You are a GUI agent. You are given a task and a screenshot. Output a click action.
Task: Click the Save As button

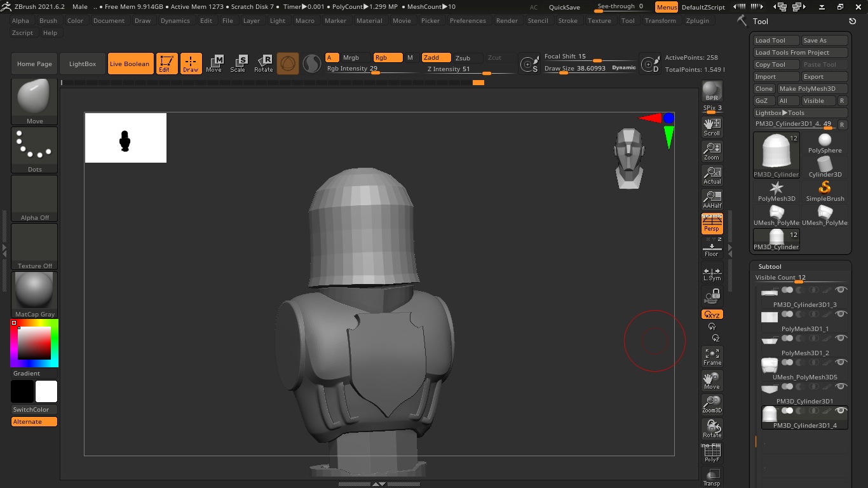tap(824, 40)
